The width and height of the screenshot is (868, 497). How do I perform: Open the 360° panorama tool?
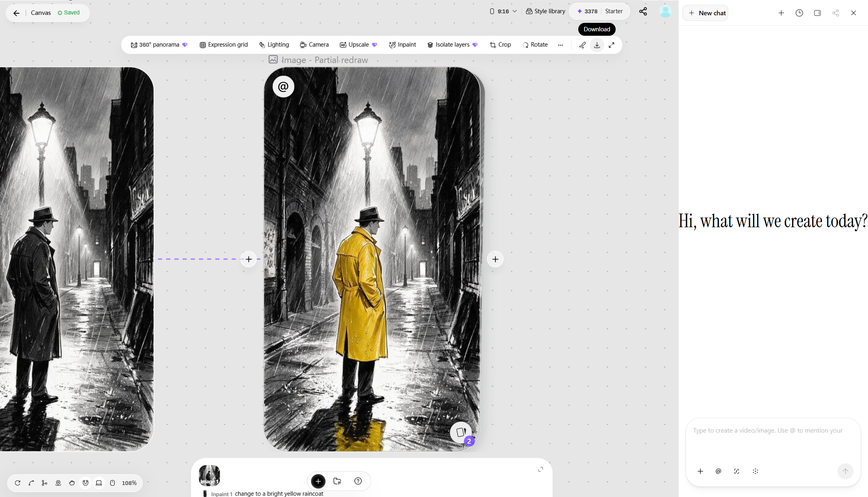click(159, 45)
